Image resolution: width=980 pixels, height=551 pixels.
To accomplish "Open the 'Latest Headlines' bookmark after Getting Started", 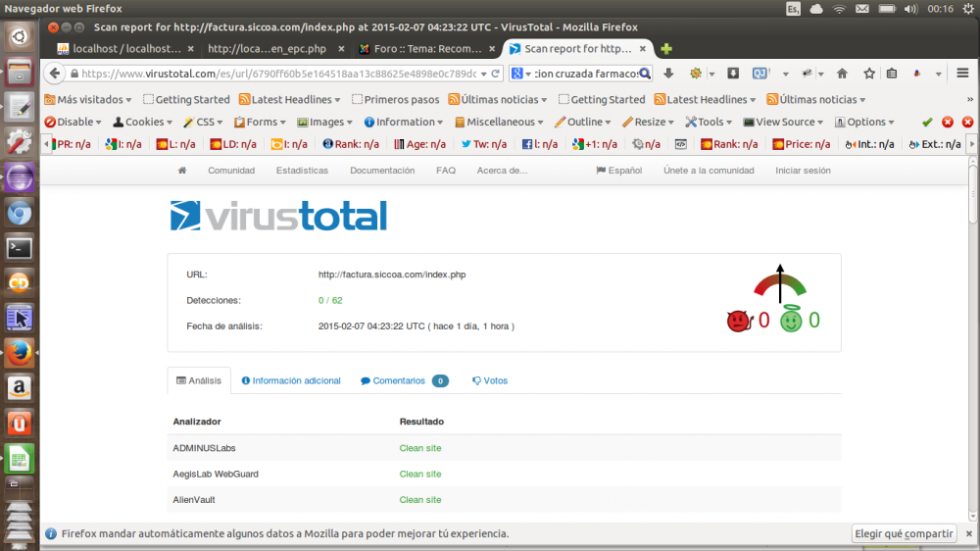I will [290, 99].
